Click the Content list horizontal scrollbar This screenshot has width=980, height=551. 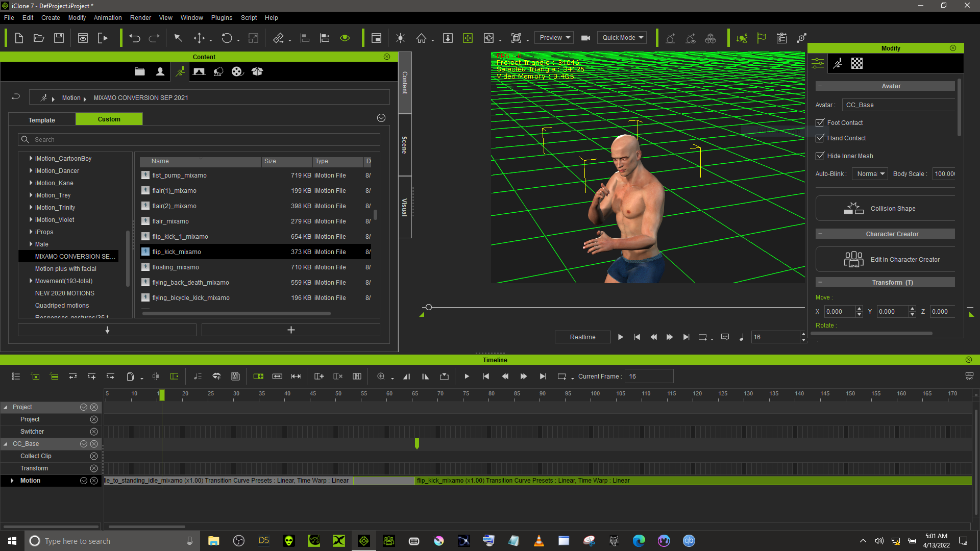pyautogui.click(x=236, y=314)
